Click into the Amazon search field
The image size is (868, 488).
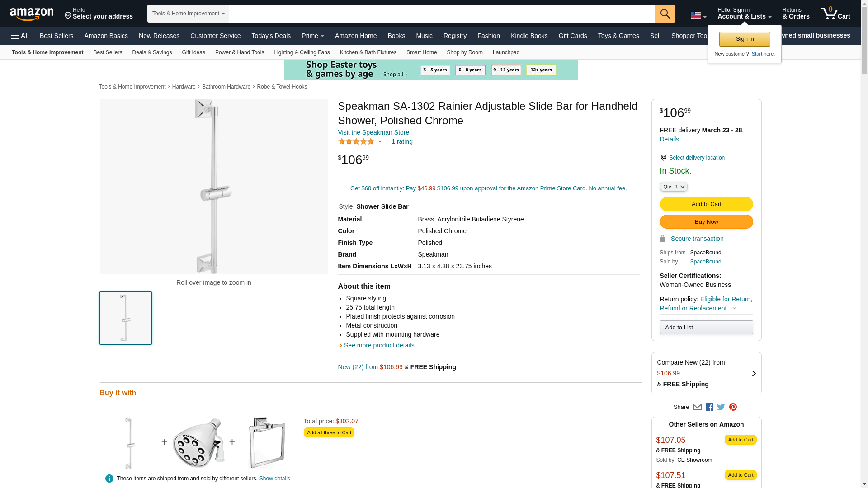(x=442, y=14)
